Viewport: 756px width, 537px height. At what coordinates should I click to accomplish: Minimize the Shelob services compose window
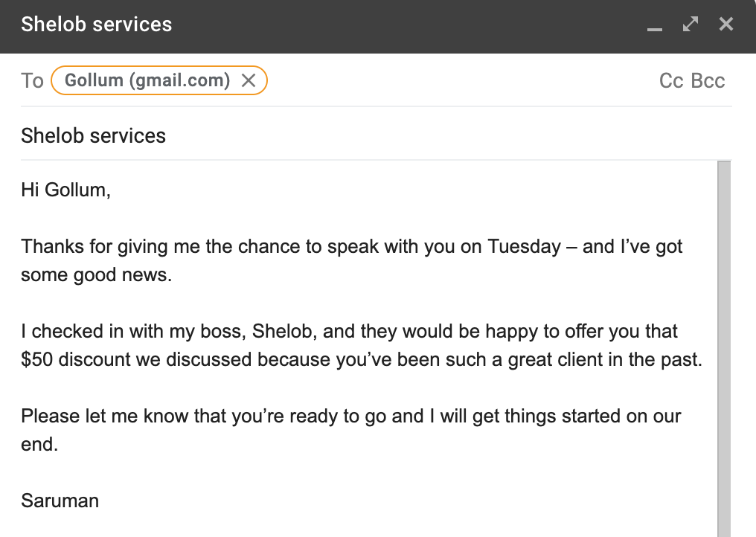click(x=653, y=27)
